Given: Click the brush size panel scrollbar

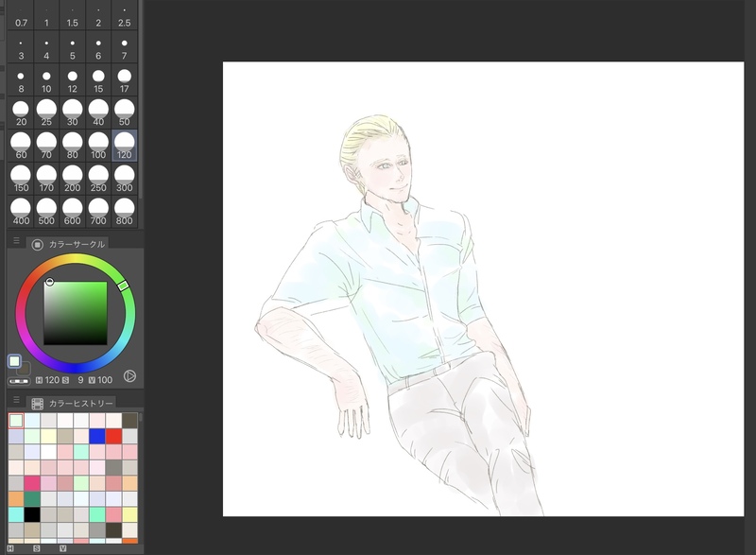Looking at the screenshot, I should [141, 99].
